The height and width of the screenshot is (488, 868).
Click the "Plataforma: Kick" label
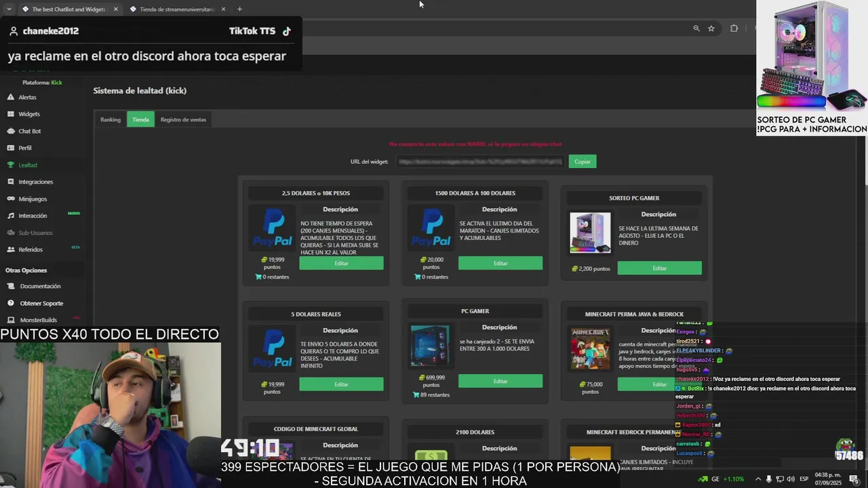click(42, 83)
